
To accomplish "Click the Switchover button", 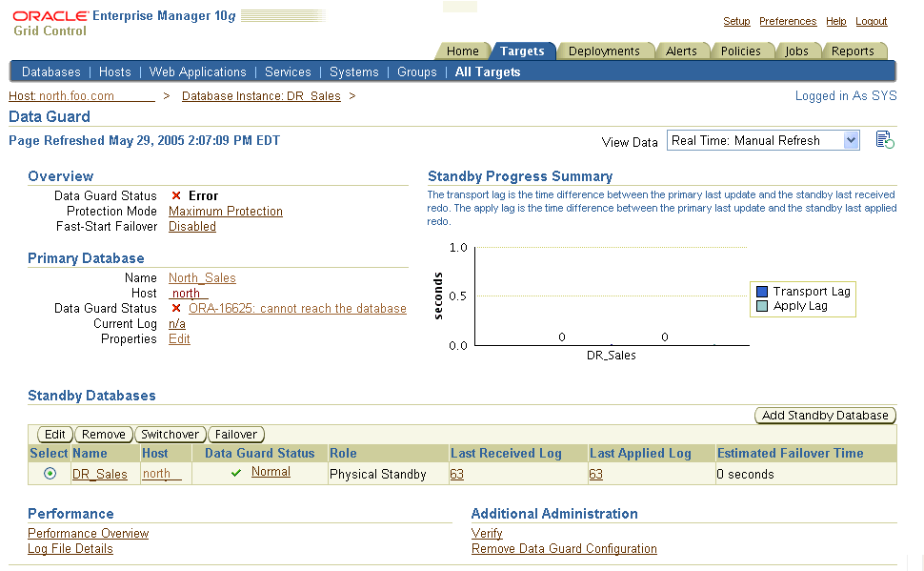I will click(170, 435).
